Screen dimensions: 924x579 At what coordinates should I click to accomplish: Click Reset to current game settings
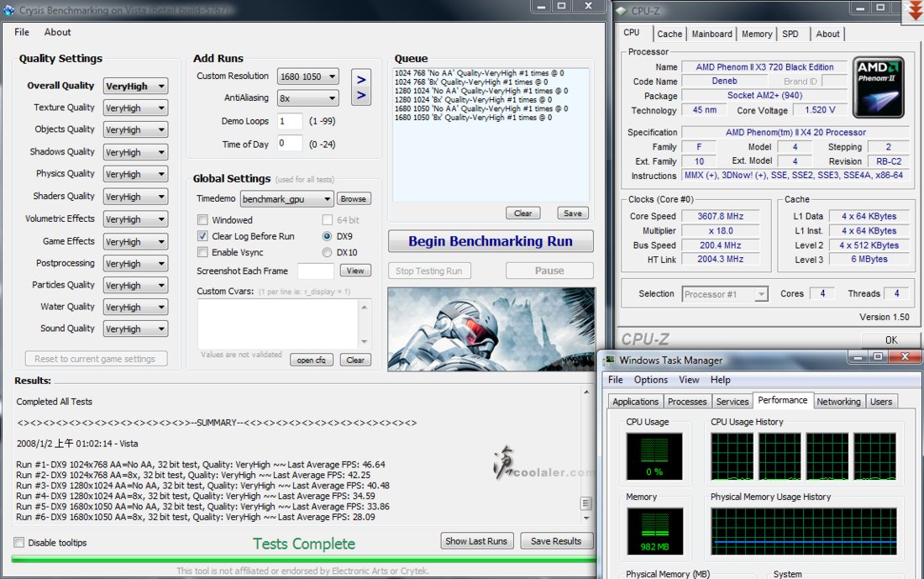click(96, 359)
